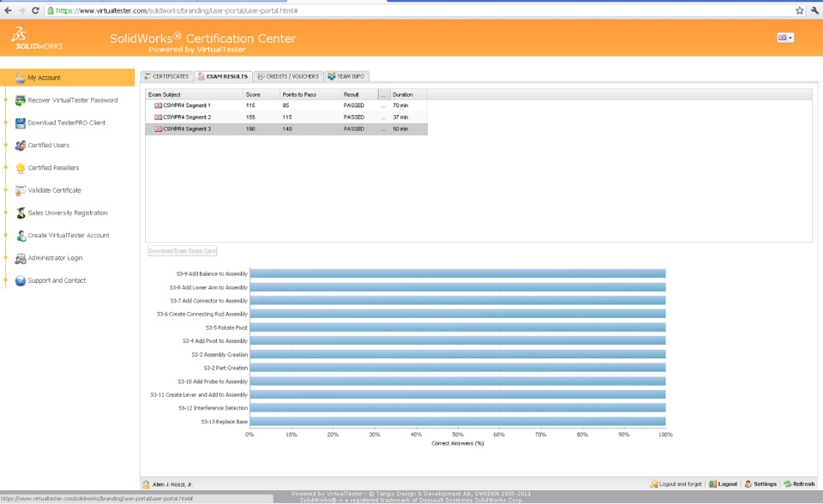Open Download TesterPRO Client link
The width and height of the screenshot is (823, 504).
[67, 123]
